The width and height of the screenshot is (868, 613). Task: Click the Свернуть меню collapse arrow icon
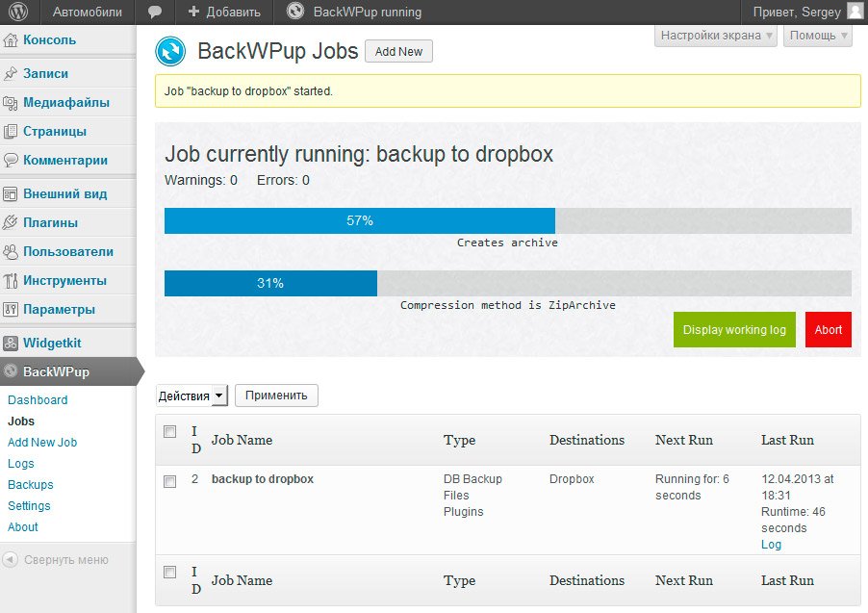coord(10,560)
